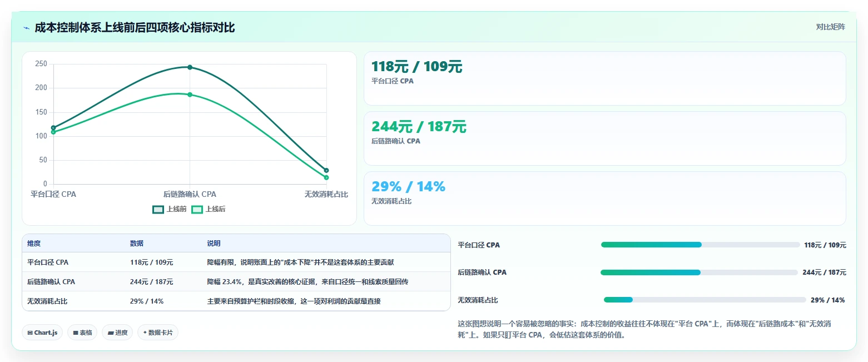The image size is (868, 362).
Task: Click the 无效消耗占比 progress bar
Action: [x=705, y=300]
